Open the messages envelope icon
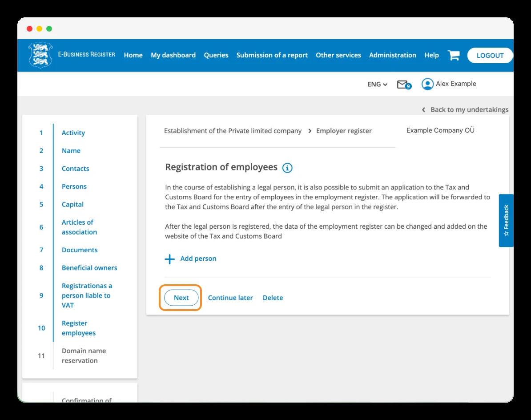 click(404, 85)
